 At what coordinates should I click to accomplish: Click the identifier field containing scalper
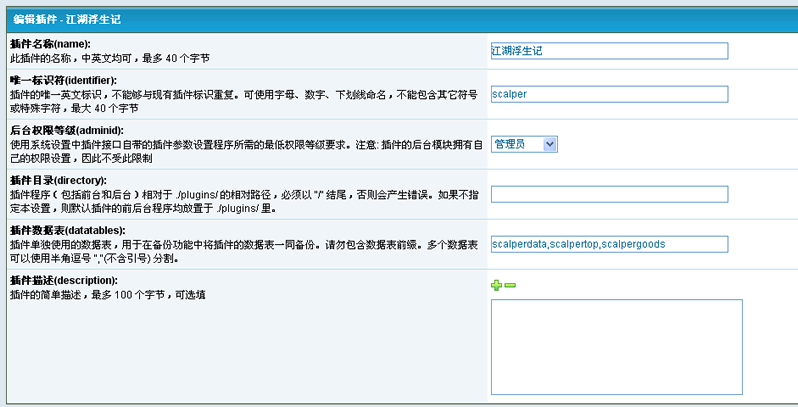pos(609,94)
